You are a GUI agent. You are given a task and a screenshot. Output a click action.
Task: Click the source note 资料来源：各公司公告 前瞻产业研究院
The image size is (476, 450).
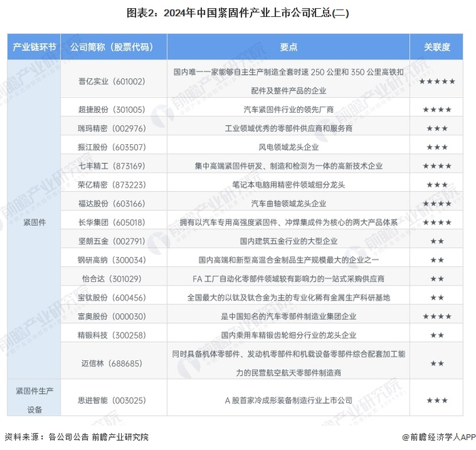(x=76, y=437)
